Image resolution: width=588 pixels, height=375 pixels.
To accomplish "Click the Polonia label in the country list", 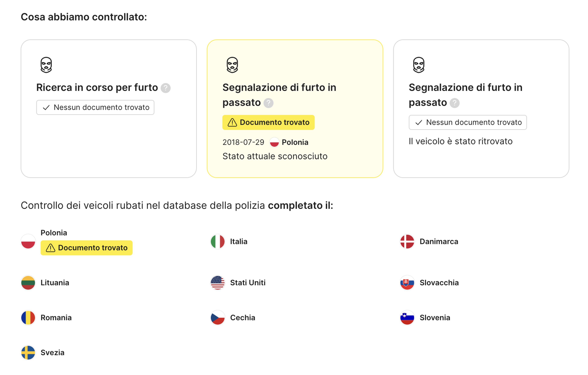I will 54,232.
